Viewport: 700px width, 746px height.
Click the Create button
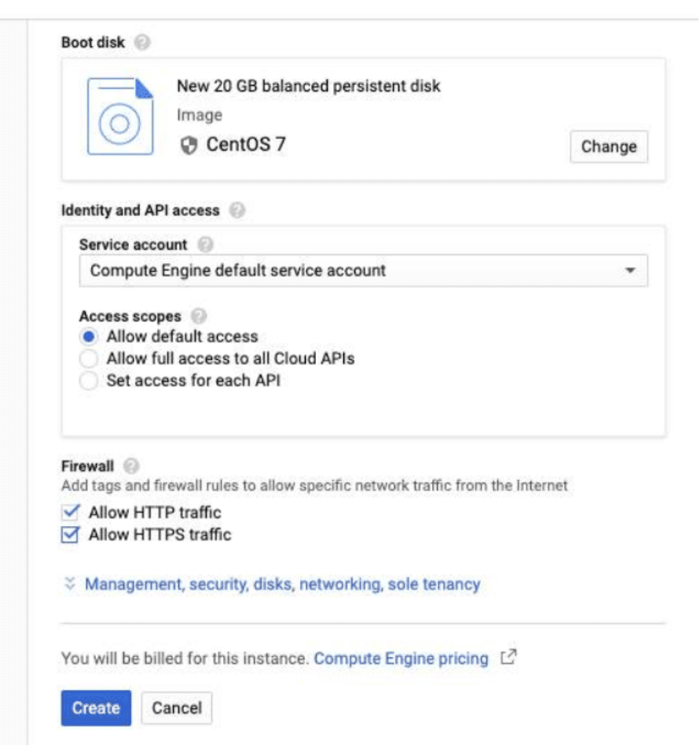coord(96,708)
